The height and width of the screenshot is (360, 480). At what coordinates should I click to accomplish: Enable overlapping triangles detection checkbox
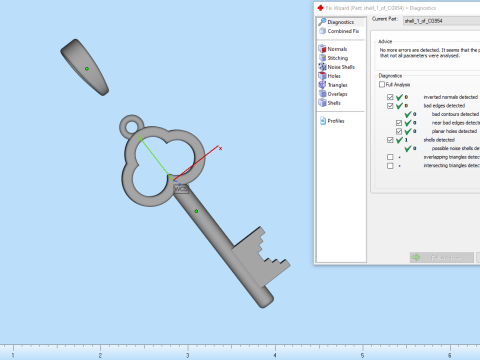(x=390, y=157)
